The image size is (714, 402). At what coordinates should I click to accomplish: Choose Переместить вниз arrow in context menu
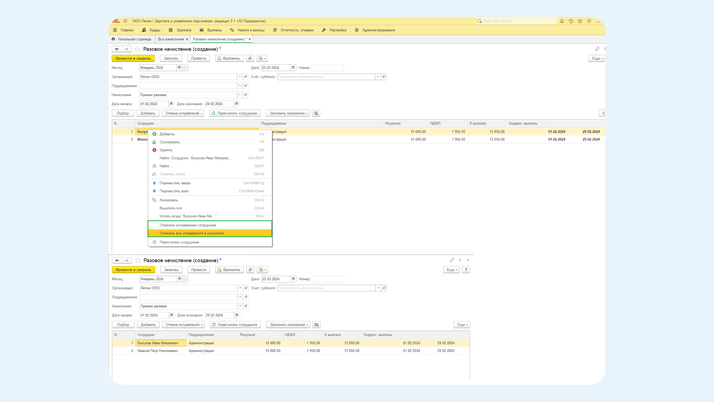click(154, 191)
